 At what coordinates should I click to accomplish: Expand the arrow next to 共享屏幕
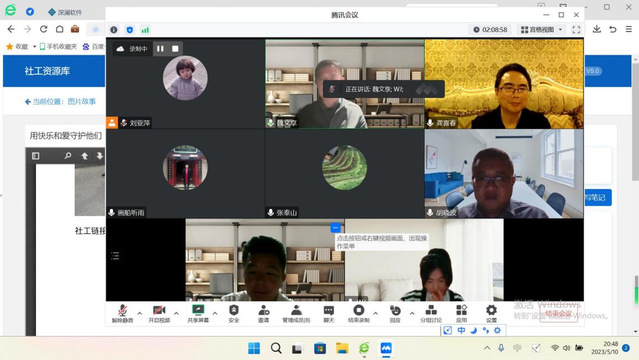215,314
